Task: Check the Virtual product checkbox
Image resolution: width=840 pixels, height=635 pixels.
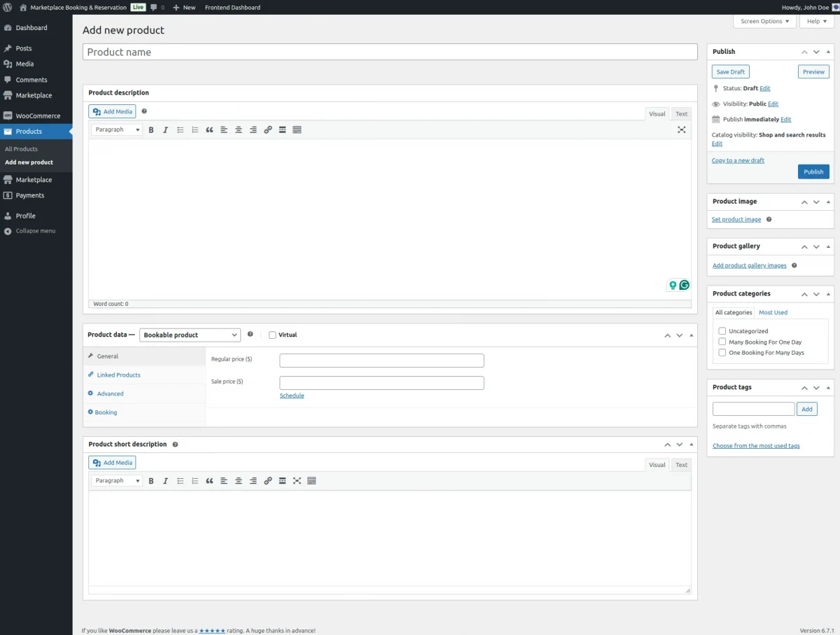Action: (x=272, y=335)
